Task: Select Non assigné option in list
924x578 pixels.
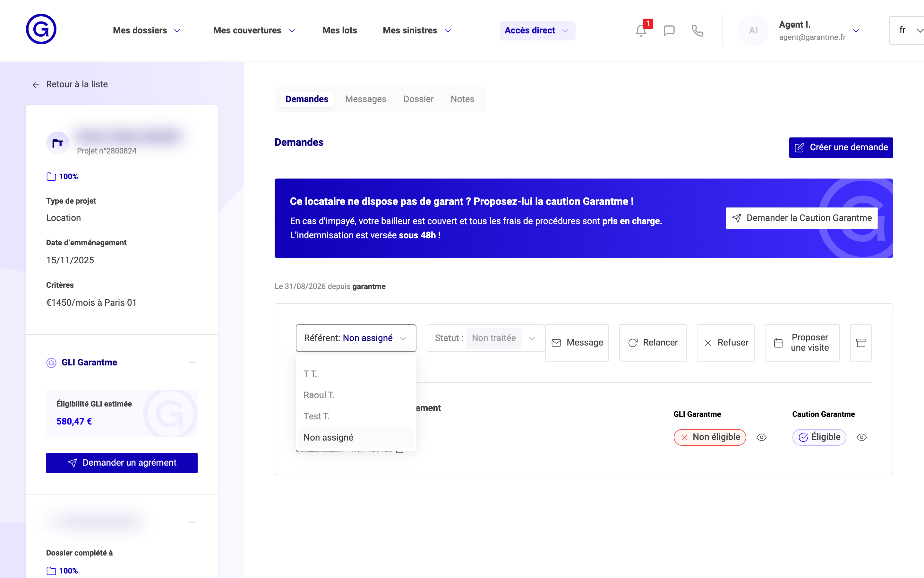Action: (356, 438)
